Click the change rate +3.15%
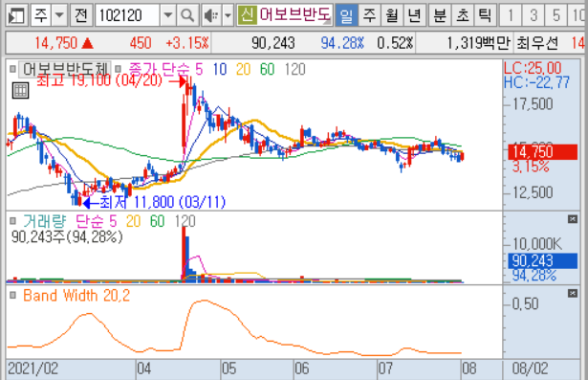The height and width of the screenshot is (380, 588). [x=187, y=43]
